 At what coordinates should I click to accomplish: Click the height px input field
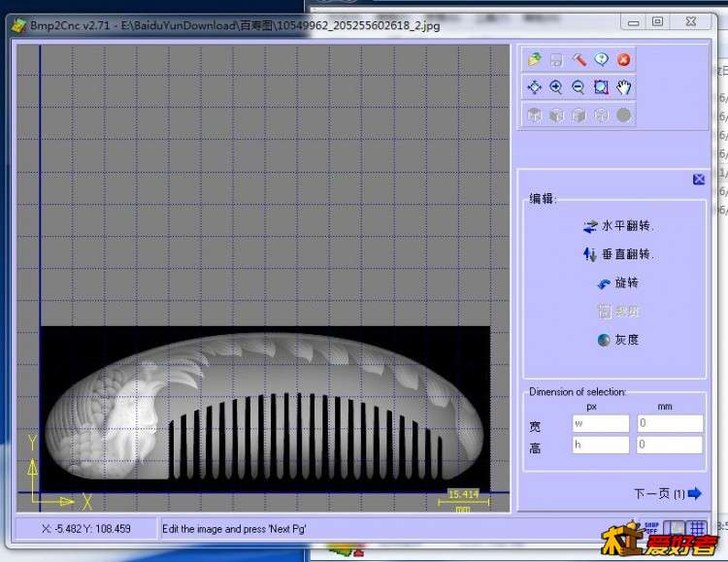pyautogui.click(x=601, y=446)
